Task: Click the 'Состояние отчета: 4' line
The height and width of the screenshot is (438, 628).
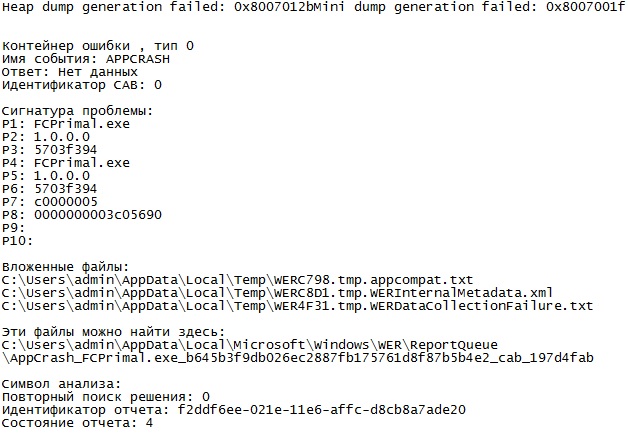Action: tap(77, 422)
